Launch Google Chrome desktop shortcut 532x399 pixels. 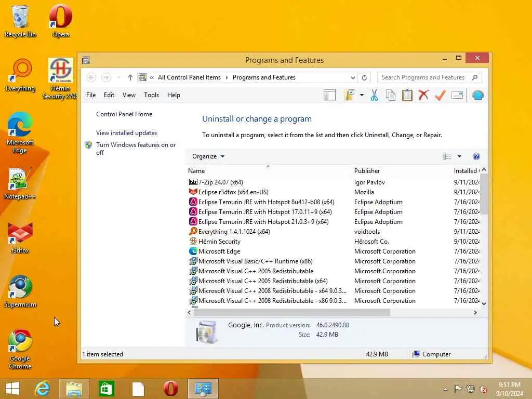[20, 350]
